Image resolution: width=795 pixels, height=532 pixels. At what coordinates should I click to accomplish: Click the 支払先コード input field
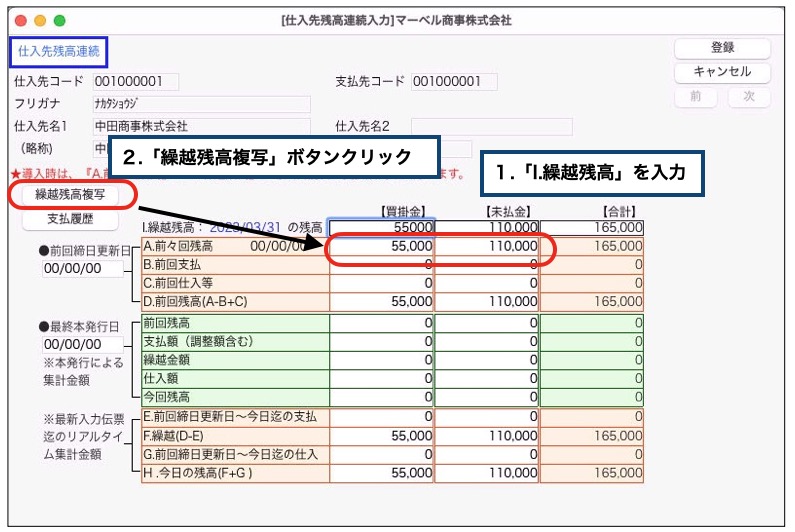(453, 82)
